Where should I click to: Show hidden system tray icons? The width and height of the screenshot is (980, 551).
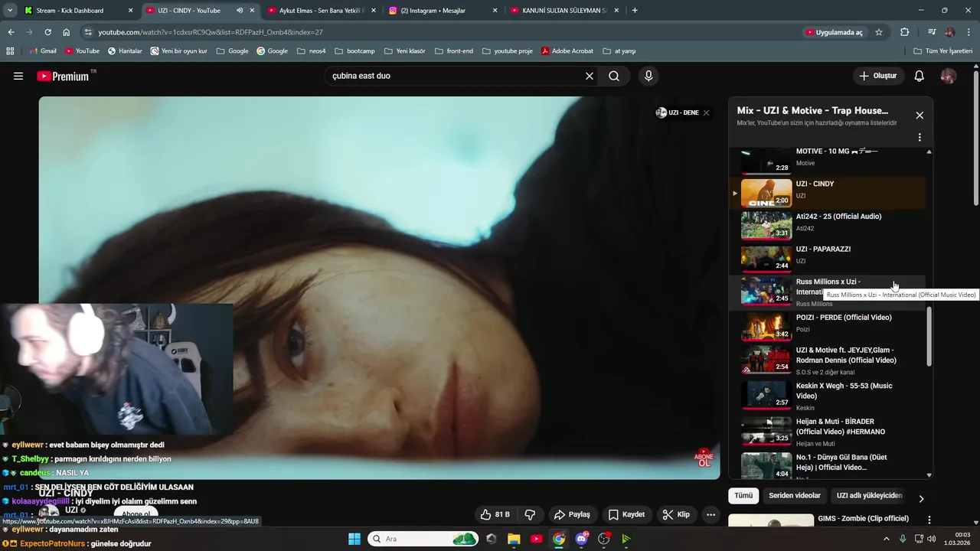click(x=887, y=539)
